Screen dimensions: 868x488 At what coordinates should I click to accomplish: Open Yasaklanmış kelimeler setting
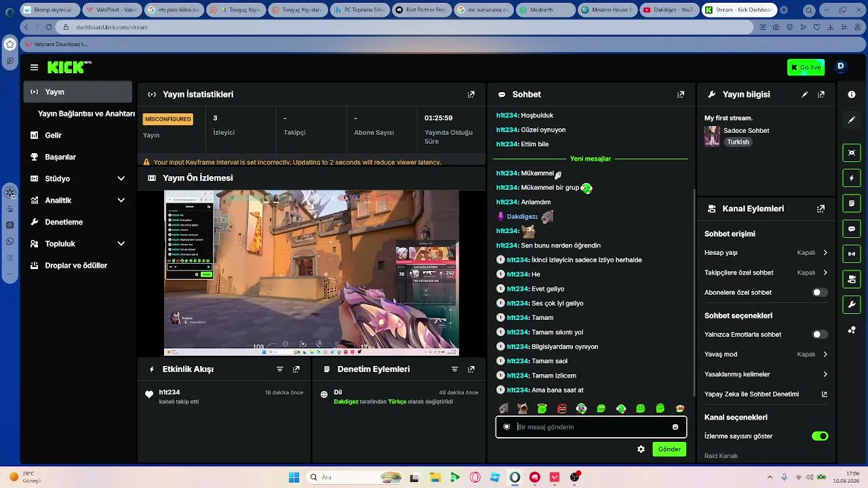click(x=766, y=374)
